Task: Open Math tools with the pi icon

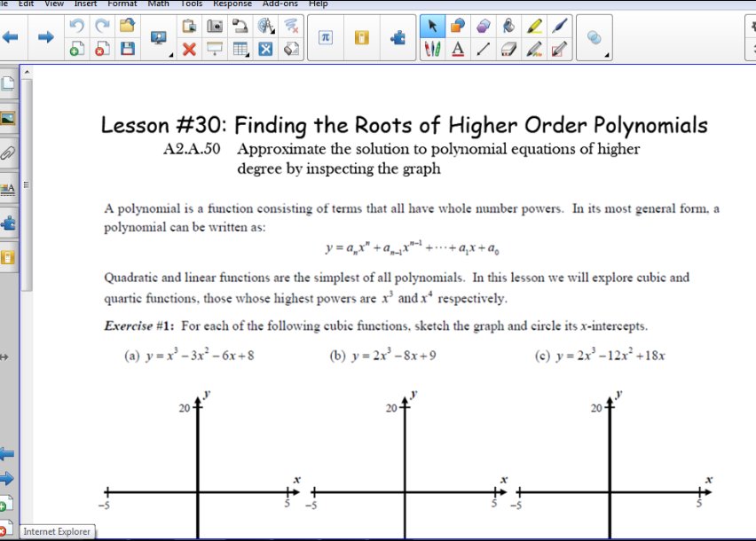Action: coord(326,35)
